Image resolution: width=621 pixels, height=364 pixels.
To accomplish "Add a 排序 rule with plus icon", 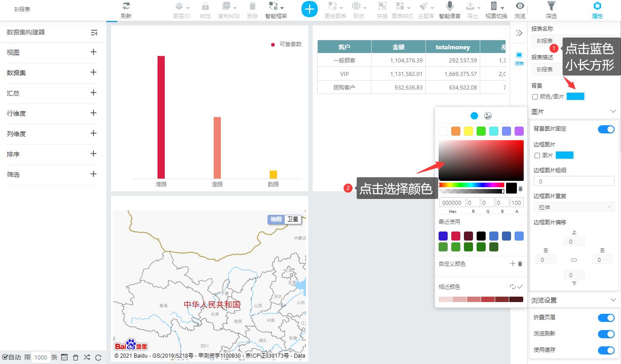I will point(93,154).
